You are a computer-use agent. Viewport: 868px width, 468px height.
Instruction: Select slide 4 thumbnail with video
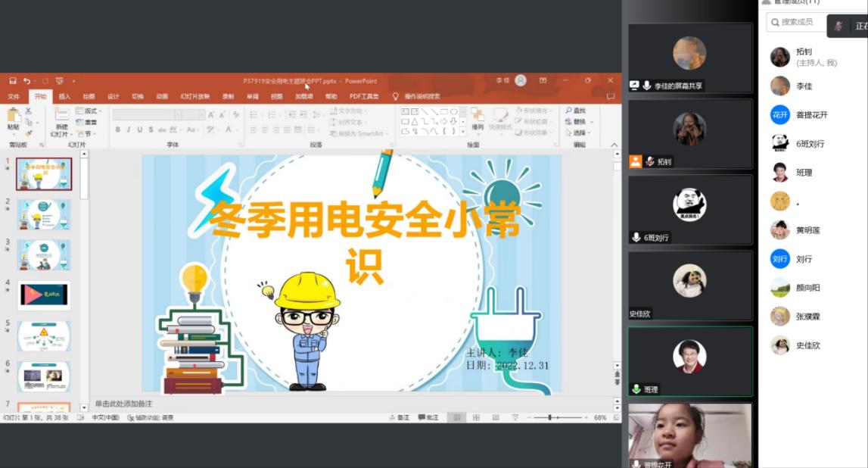[x=44, y=295]
